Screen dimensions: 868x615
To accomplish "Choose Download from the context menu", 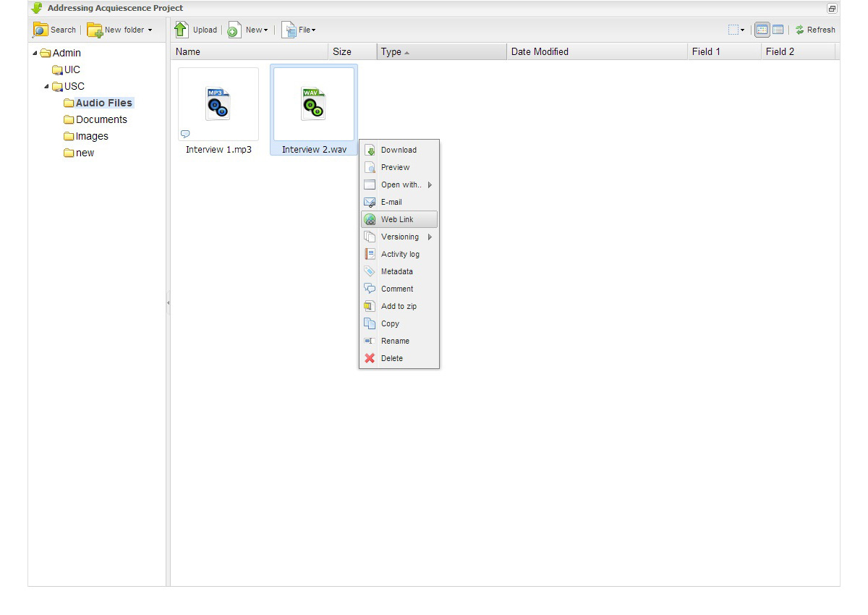I will click(399, 150).
